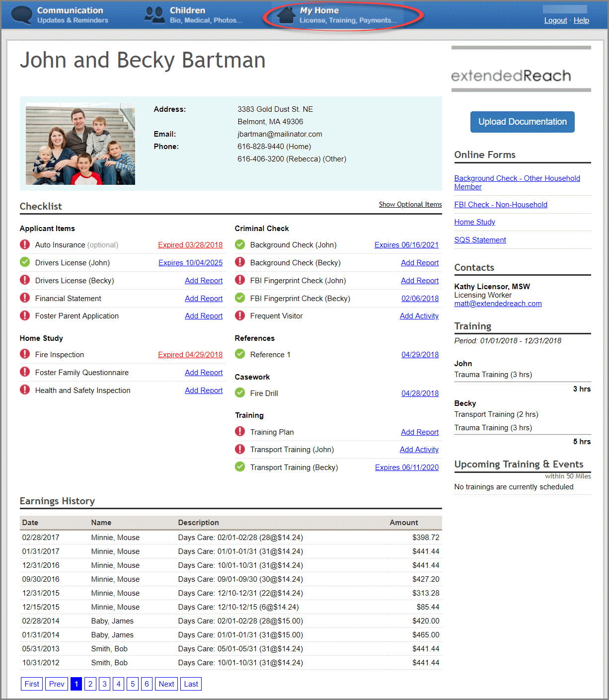The image size is (609, 700).
Task: Click red alert icon beside Background Check (Becky)
Action: coord(240,262)
